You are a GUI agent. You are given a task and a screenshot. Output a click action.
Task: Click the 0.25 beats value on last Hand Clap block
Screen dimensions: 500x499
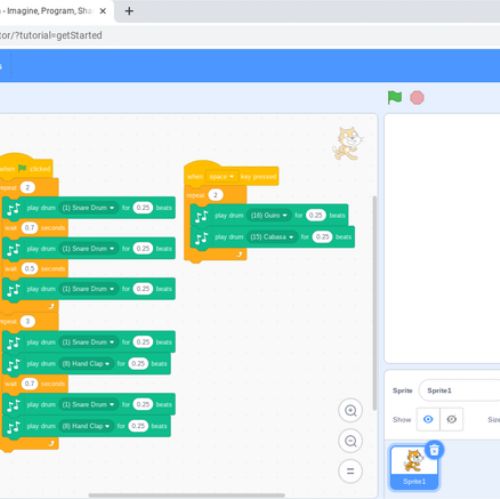coord(138,426)
